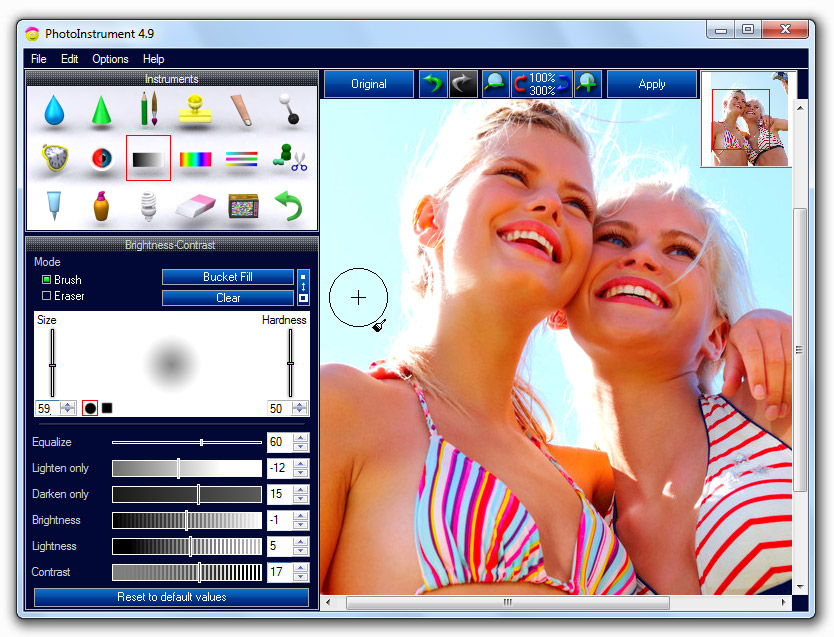The image size is (834, 637).
Task: Click the Lighten only slider
Action: (187, 468)
